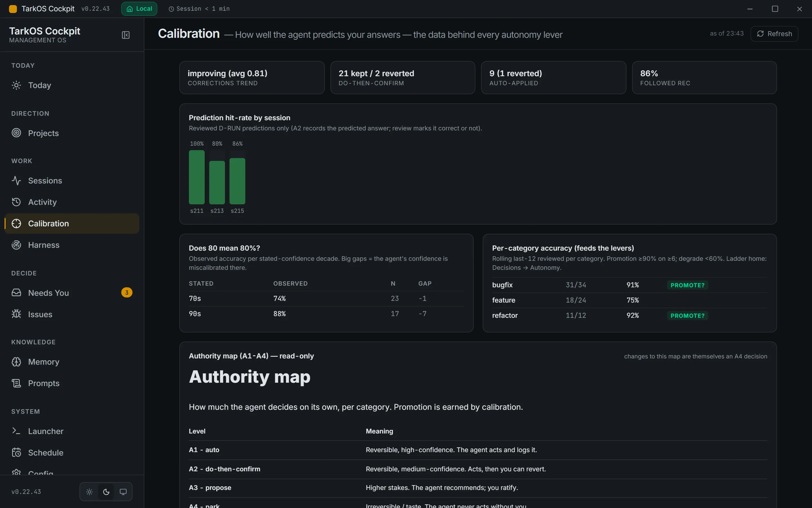
Task: Click the A1 - auto level row
Action: [478, 450]
